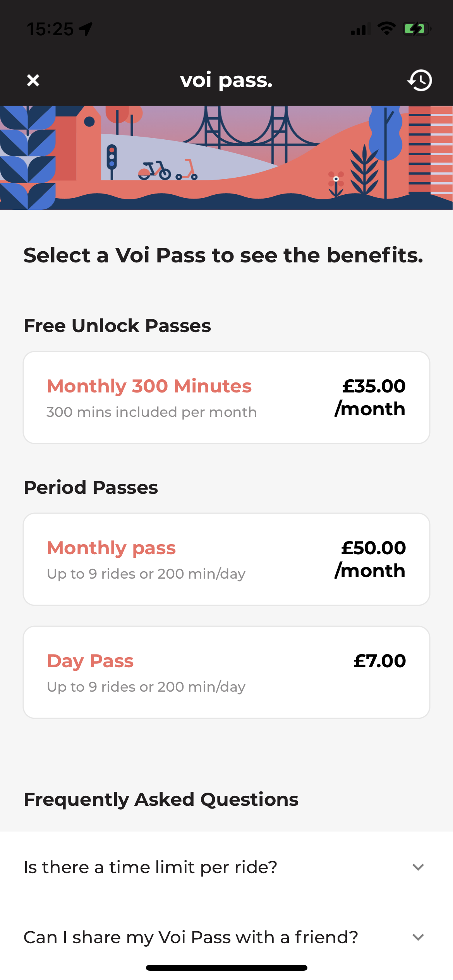Close the Voi Pass screen

coord(33,81)
